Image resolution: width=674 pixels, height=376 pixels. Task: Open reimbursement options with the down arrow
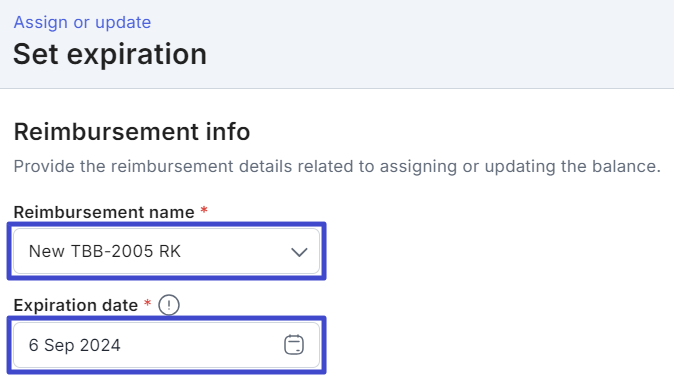299,252
